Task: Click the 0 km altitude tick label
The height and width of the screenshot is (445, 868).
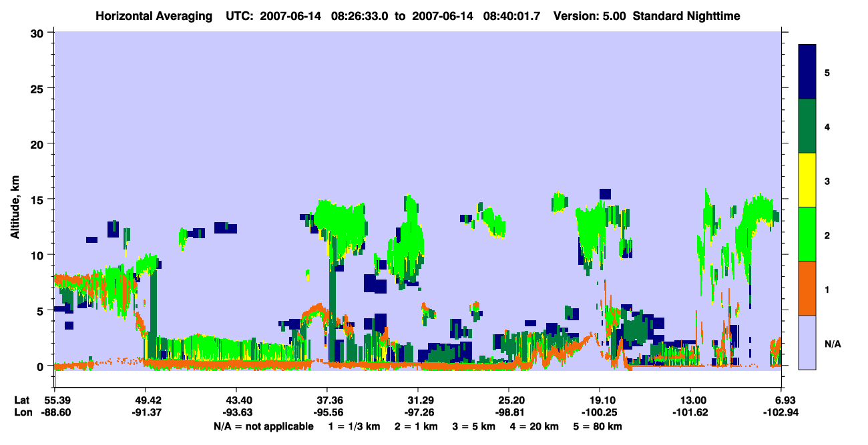Action: (41, 366)
